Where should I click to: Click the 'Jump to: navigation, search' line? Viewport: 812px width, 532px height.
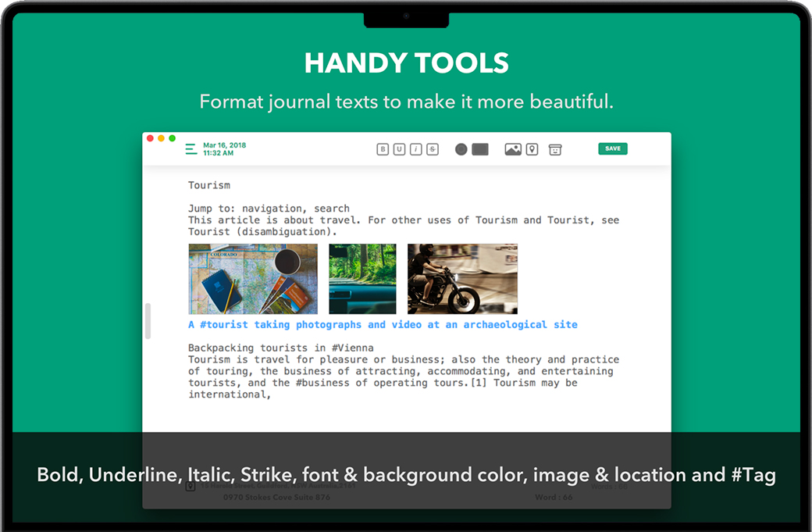(x=269, y=209)
